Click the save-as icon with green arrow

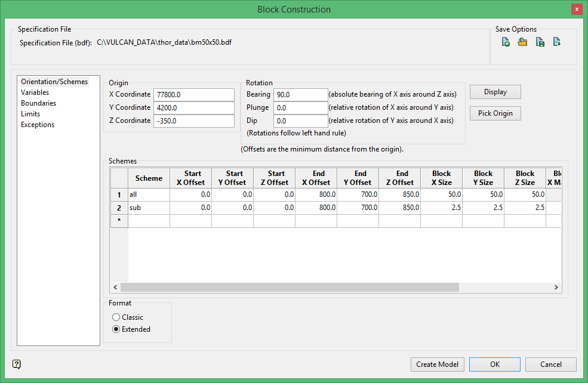556,42
